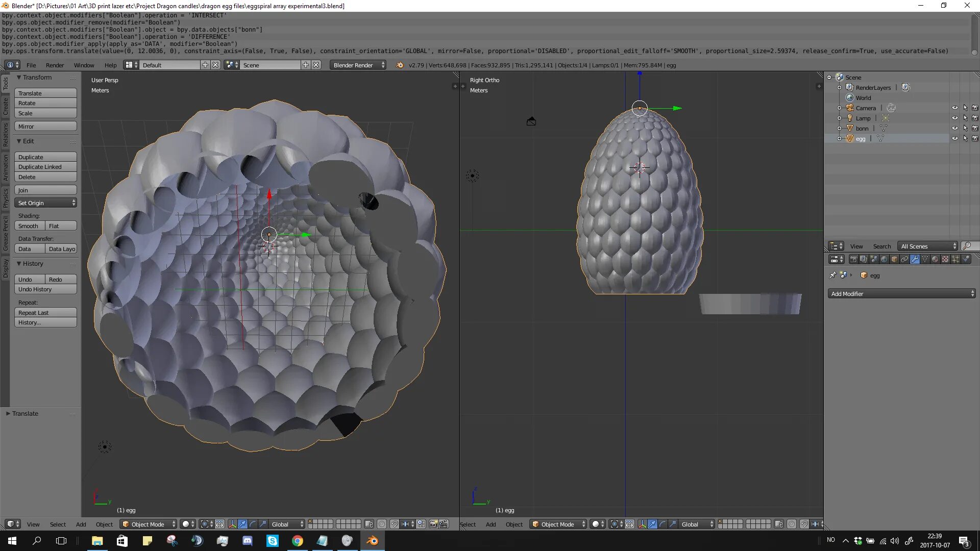Screen dimensions: 980x551
Task: Open the Texture properties tab (checker icon)
Action: 945,259
